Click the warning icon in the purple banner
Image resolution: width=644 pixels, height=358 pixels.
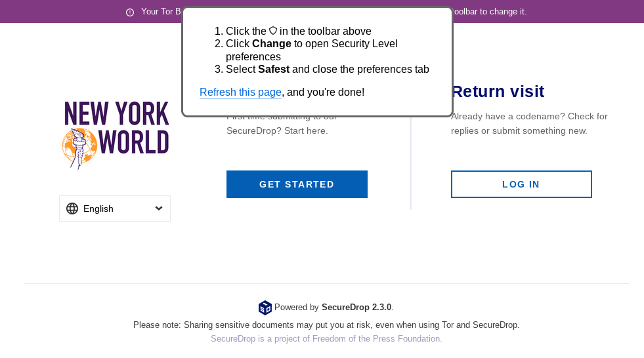pyautogui.click(x=130, y=12)
